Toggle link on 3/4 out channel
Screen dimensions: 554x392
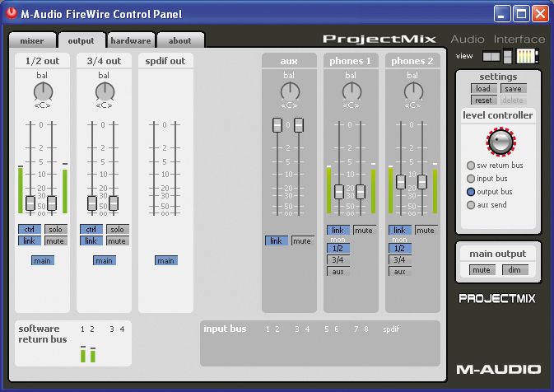pyautogui.click(x=91, y=240)
